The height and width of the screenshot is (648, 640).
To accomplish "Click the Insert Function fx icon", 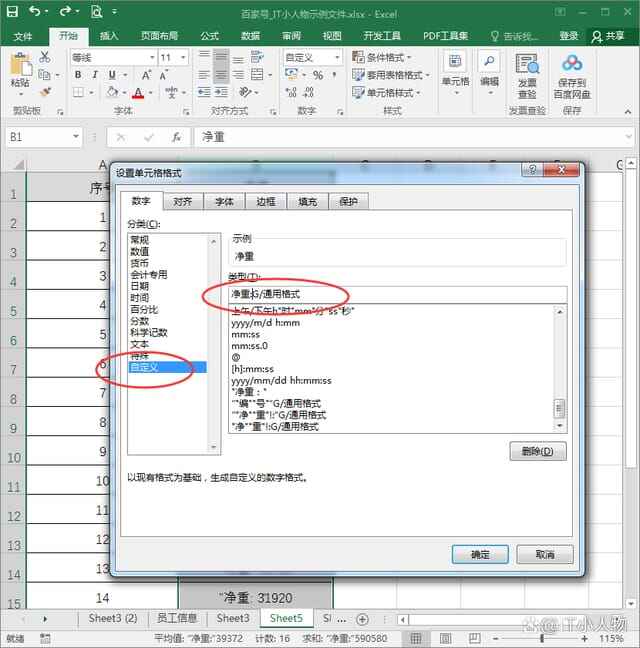I will (x=176, y=137).
